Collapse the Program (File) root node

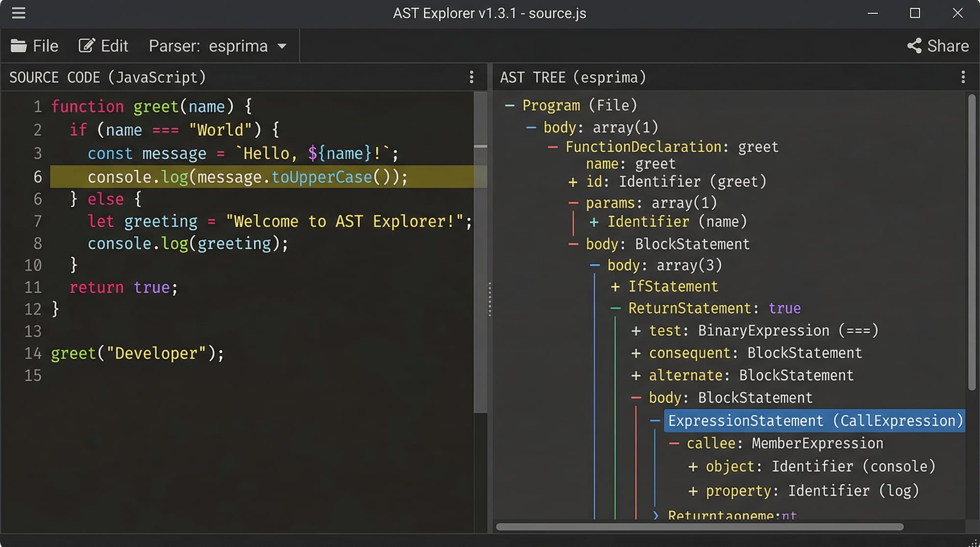pyautogui.click(x=510, y=105)
